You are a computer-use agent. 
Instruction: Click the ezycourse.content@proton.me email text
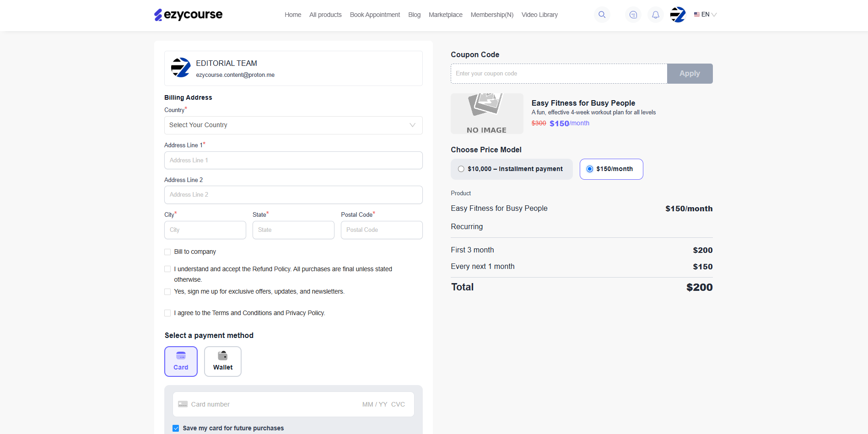tap(235, 75)
